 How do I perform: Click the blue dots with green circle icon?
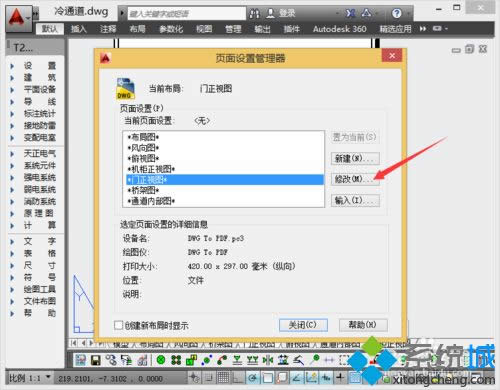[x=207, y=360]
